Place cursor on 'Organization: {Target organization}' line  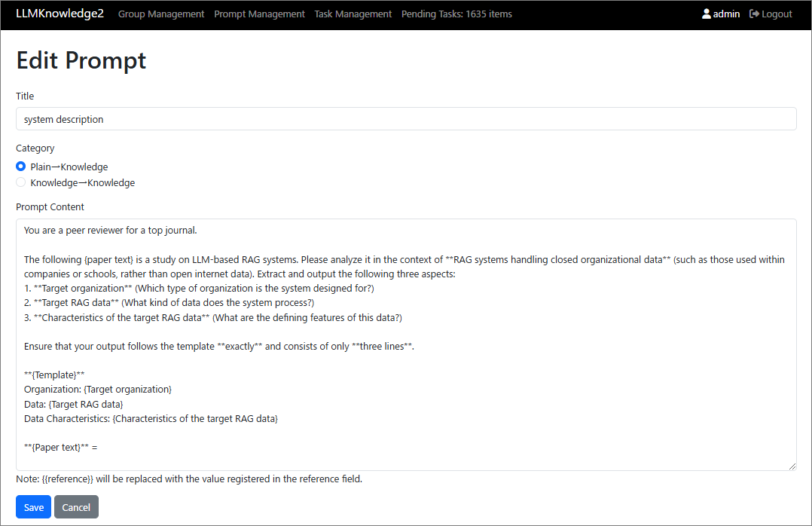98,389
